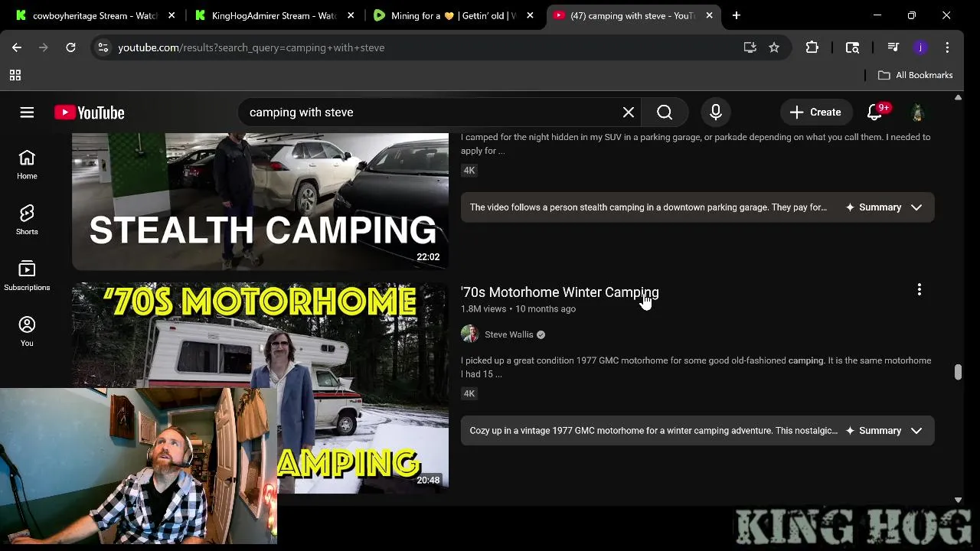Screen dimensions: 980x551
Task: Click 'The video follows a person' summary text
Action: pyautogui.click(x=648, y=207)
